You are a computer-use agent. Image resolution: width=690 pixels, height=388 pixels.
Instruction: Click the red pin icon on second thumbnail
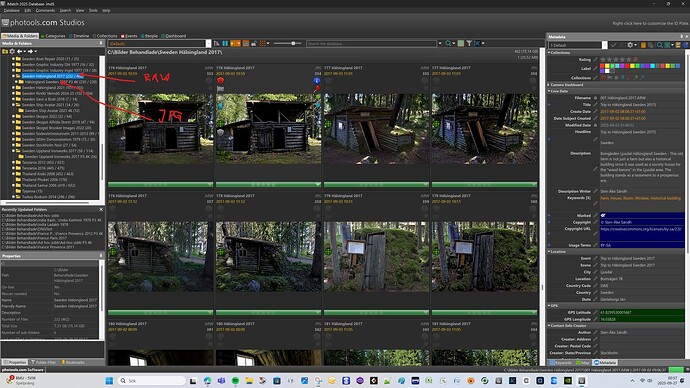tap(317, 89)
